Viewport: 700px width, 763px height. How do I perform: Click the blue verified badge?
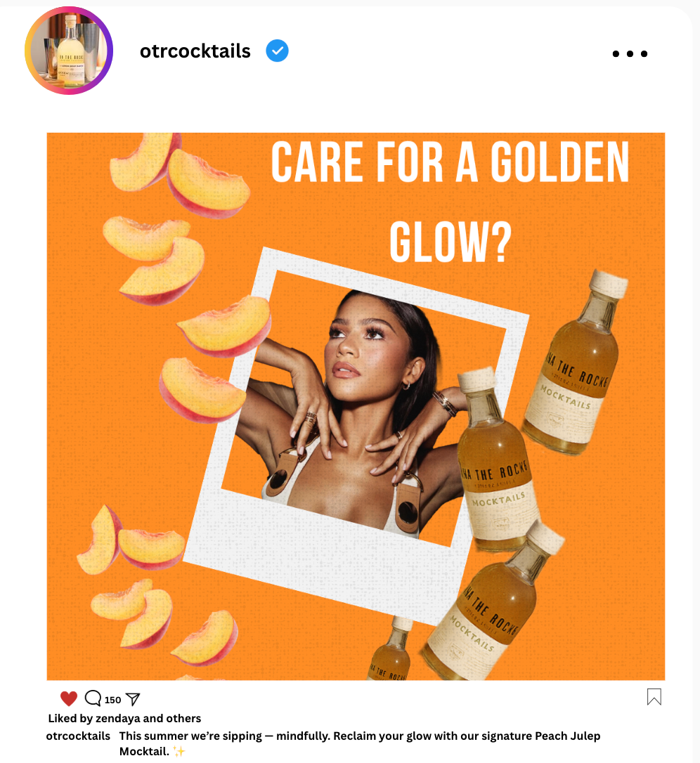click(x=277, y=51)
